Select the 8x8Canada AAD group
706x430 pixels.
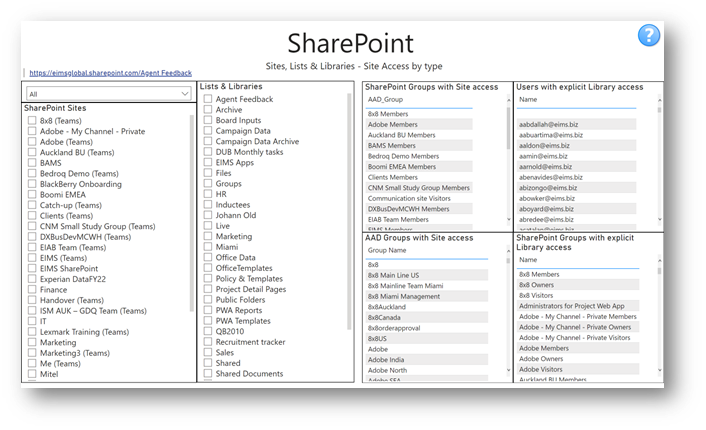tap(427, 317)
